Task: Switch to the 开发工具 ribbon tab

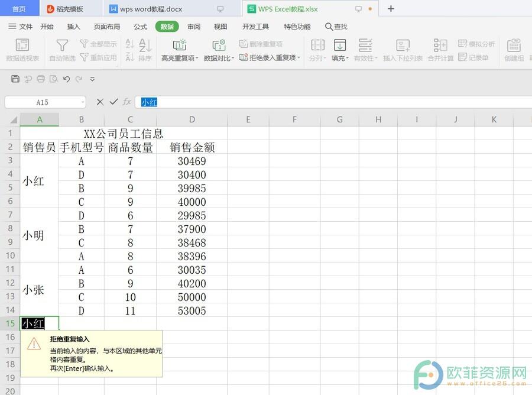Action: point(255,27)
